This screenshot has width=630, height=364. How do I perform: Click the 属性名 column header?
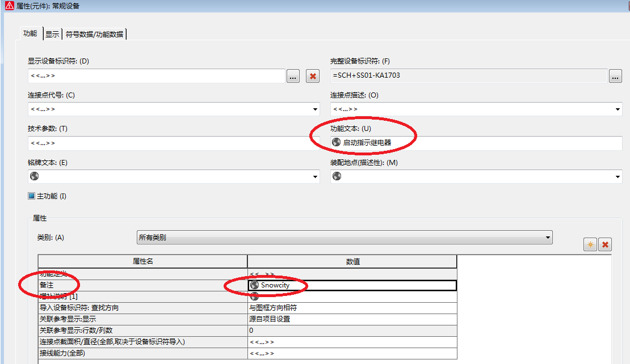pyautogui.click(x=142, y=261)
